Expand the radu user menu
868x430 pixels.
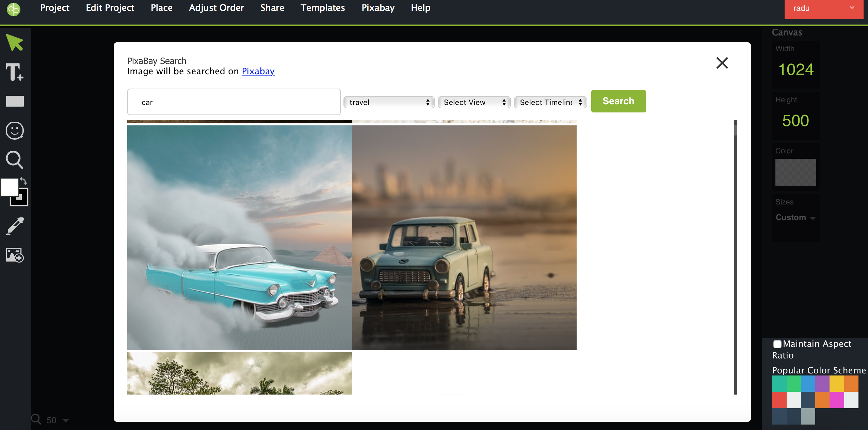824,9
